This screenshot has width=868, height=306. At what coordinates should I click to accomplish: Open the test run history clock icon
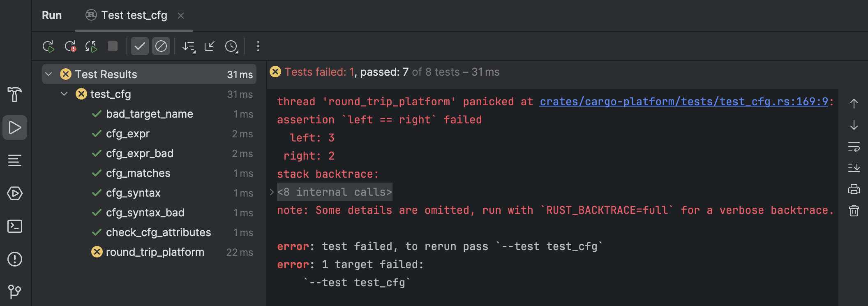click(231, 46)
